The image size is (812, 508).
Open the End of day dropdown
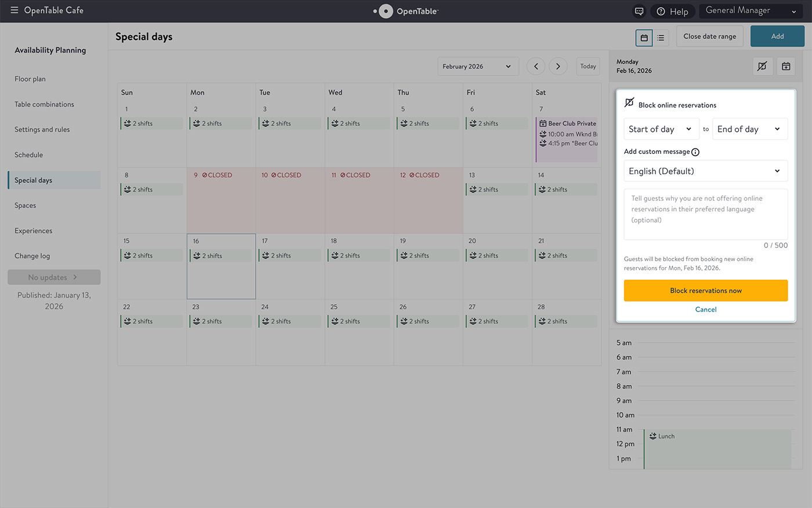[750, 129]
